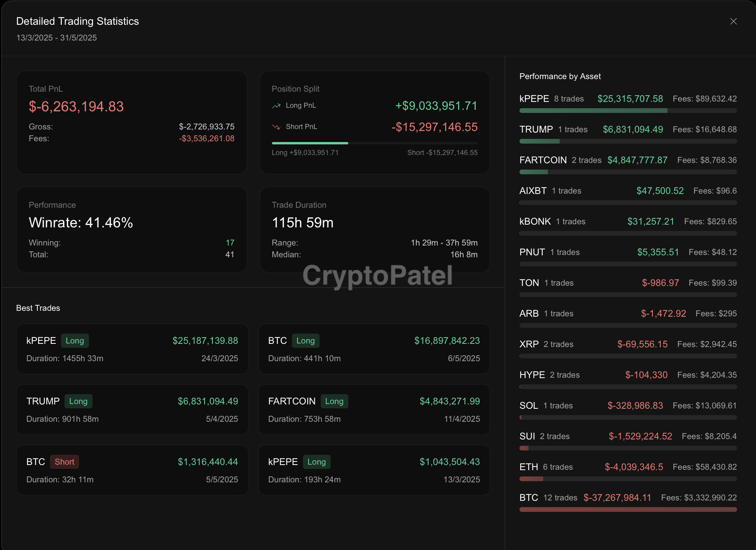Click the kPEPE asset performance bar
This screenshot has height=550, width=756.
(628, 111)
